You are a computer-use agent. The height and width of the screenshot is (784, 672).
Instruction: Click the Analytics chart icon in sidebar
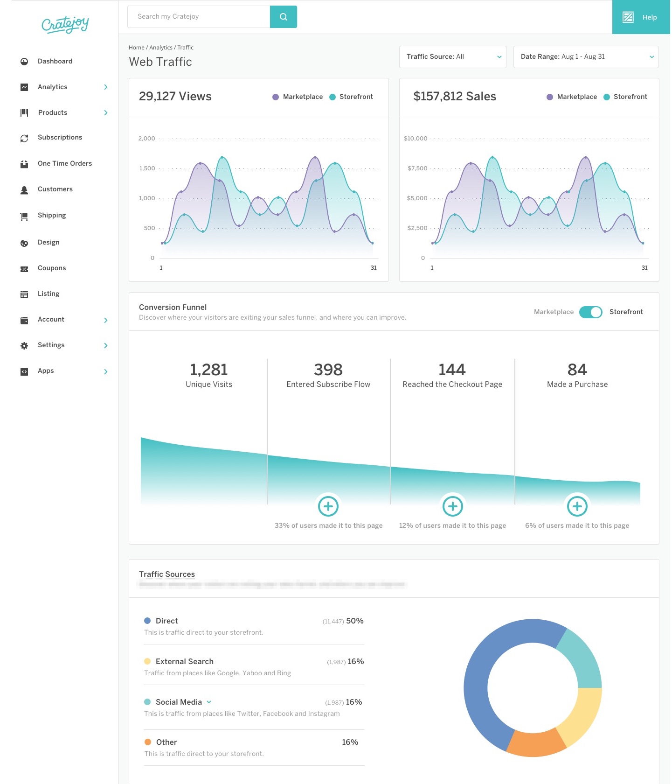pos(24,87)
